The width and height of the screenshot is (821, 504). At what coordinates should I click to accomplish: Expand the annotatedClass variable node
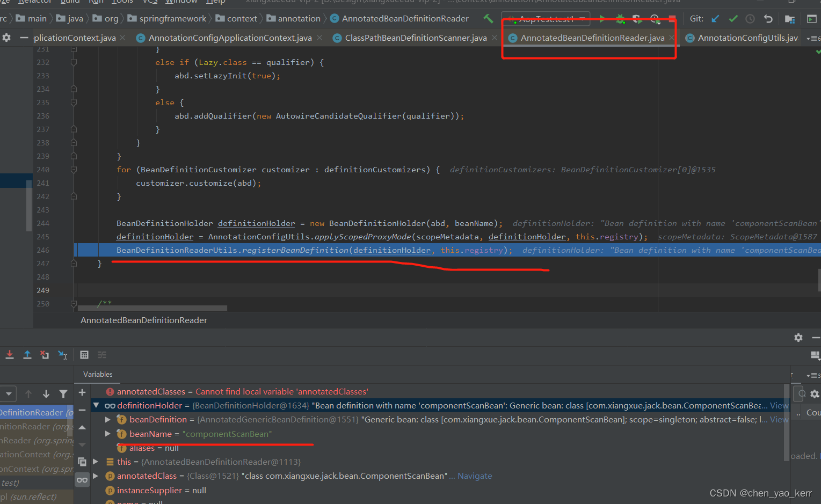point(96,476)
